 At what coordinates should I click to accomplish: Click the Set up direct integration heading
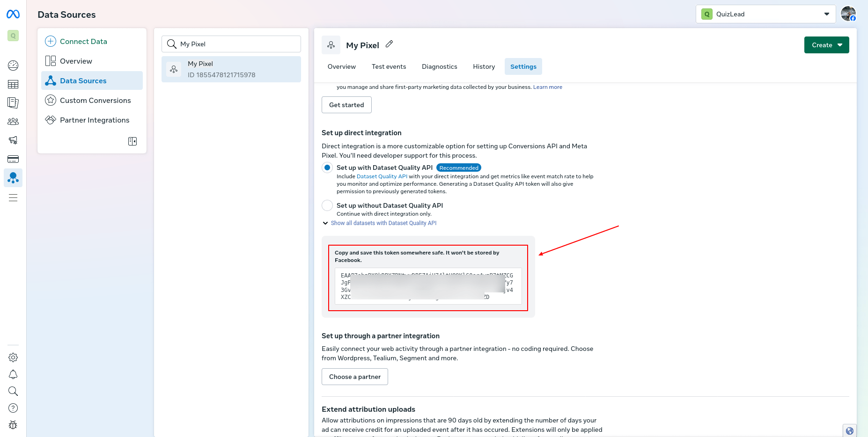361,133
